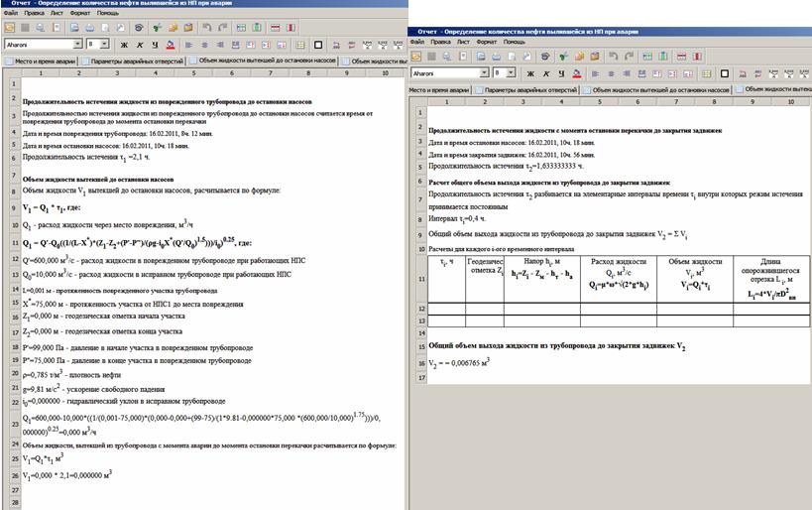The height and width of the screenshot is (510, 812).
Task: Toggle italic (К) in left window
Action: tap(140, 45)
